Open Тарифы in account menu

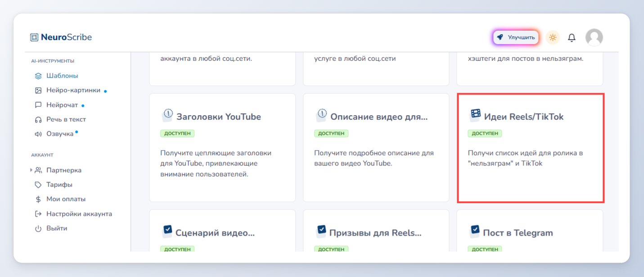tap(59, 185)
